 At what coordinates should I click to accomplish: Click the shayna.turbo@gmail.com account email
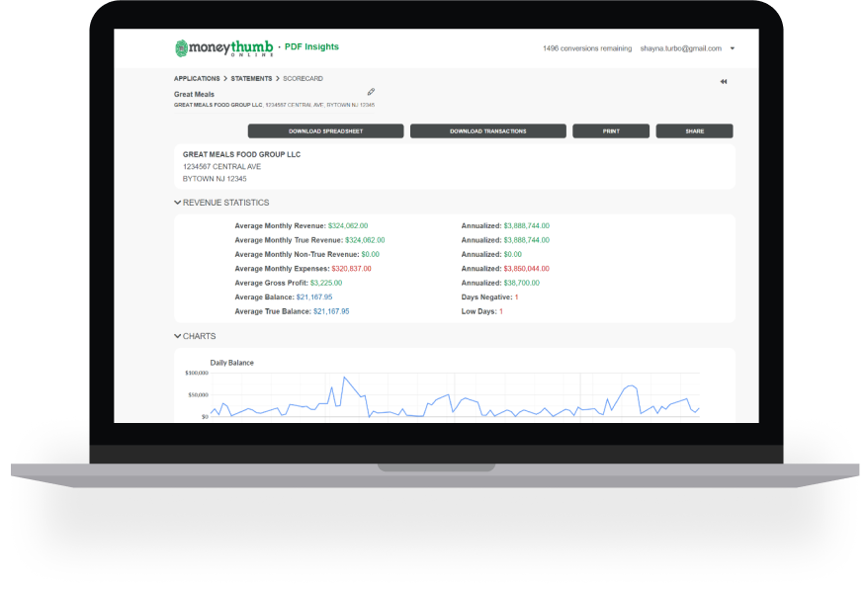tap(680, 48)
